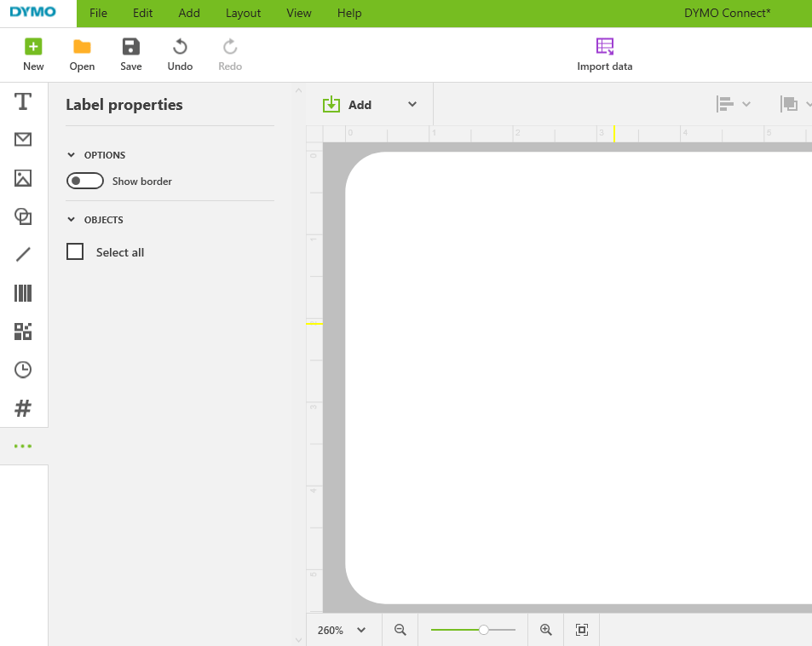Open the Layout menu

click(x=243, y=13)
